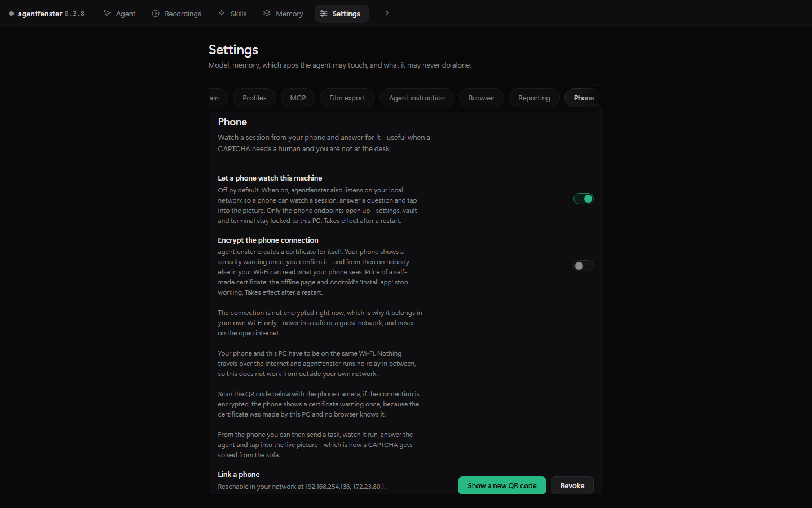Viewport: 812px width, 508px height.
Task: Disable Let a phone watch this machine
Action: 584,199
